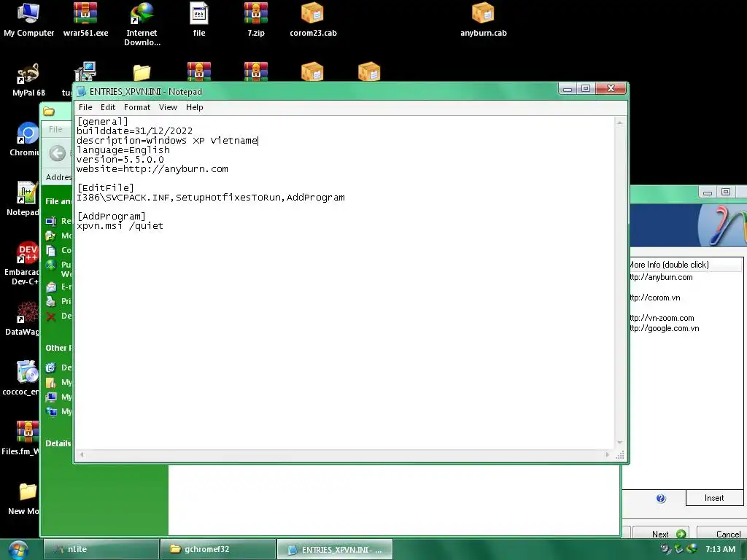Open the Notepad Format menu
The image size is (747, 560).
pyautogui.click(x=136, y=107)
